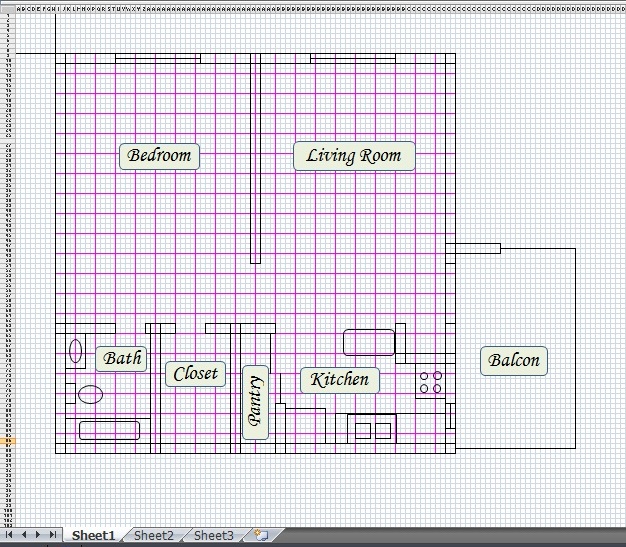Image resolution: width=626 pixels, height=547 pixels.
Task: Click the Select All corner button
Action: pyautogui.click(x=8, y=9)
